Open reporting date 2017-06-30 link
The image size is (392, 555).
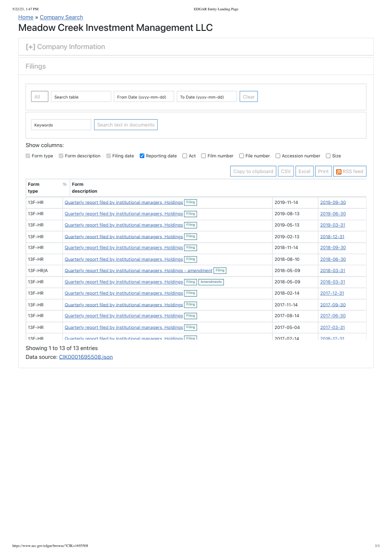[333, 316]
